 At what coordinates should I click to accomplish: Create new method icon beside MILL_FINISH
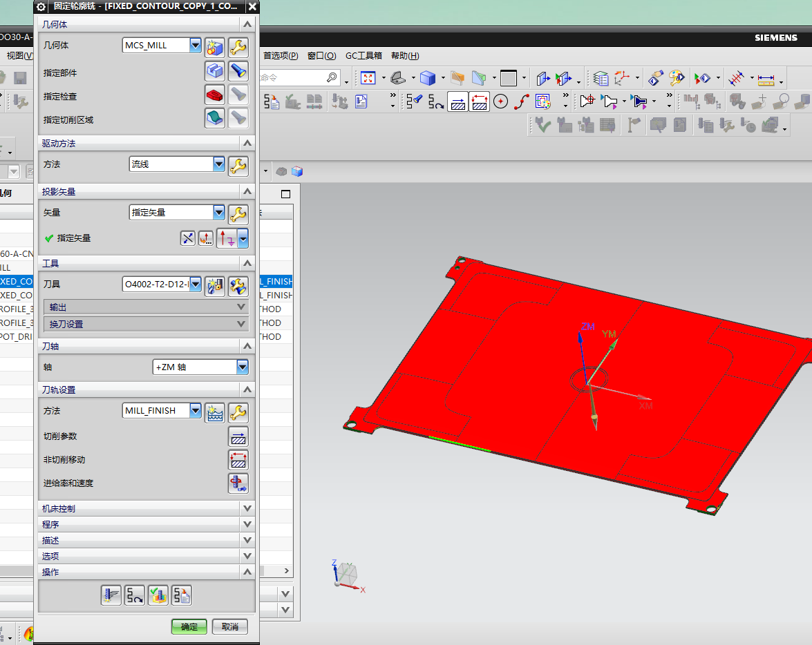pos(214,412)
